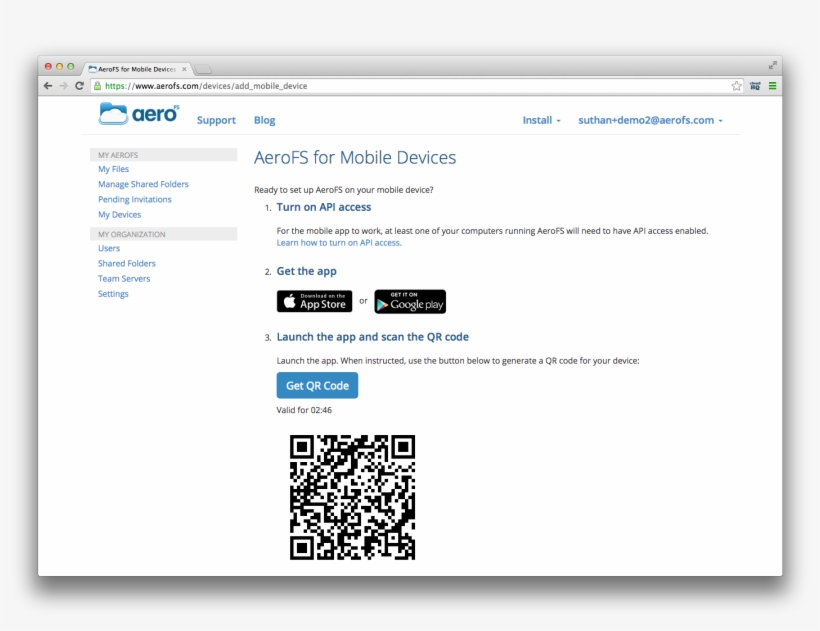Click the yellow minimize window button
820x631 pixels.
59,66
